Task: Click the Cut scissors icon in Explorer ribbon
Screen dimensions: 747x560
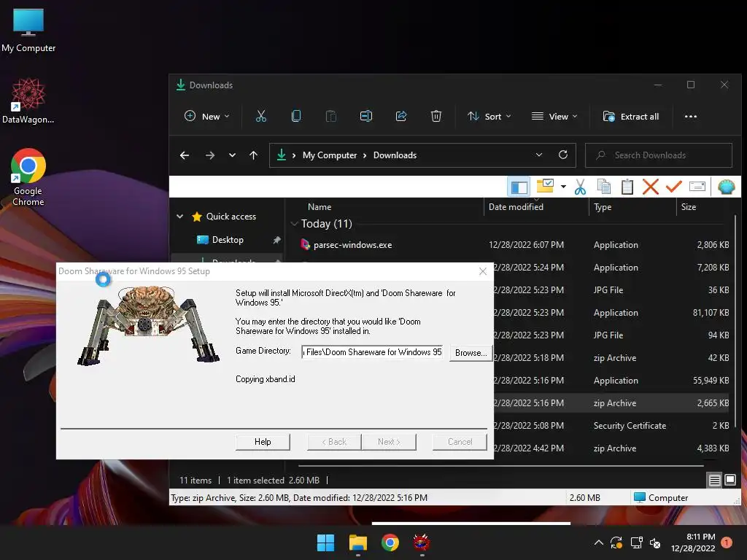Action: (261, 116)
